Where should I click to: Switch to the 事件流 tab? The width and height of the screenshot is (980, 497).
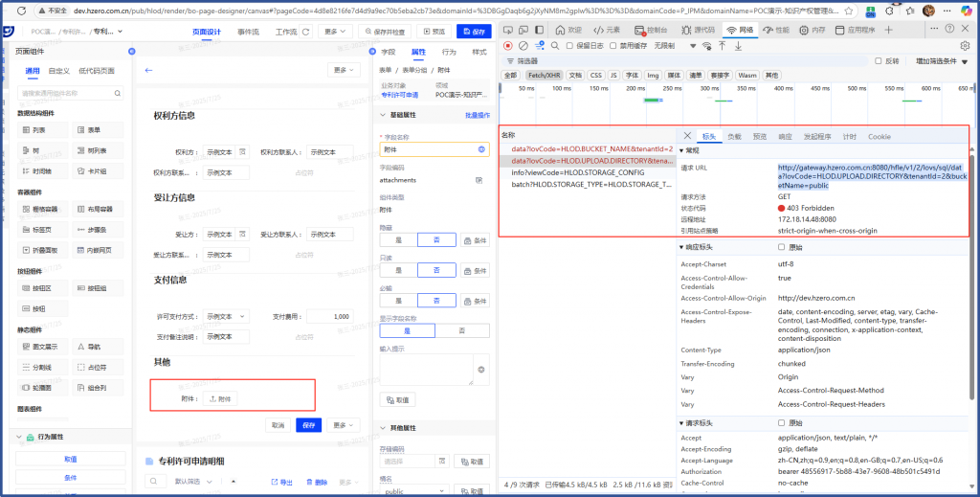248,32
